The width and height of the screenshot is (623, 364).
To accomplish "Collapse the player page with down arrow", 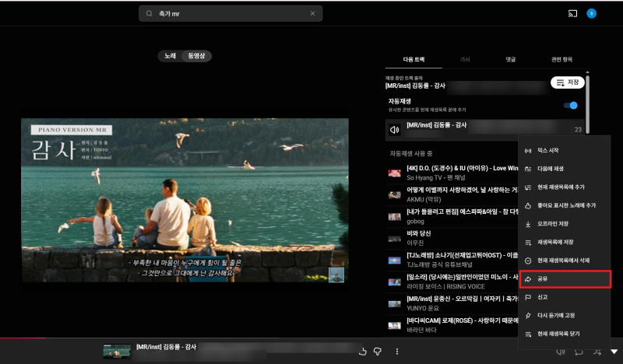I will point(614,352).
